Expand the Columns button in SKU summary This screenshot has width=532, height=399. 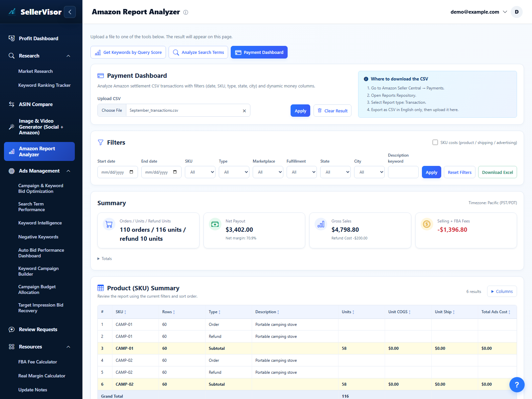[x=502, y=291]
